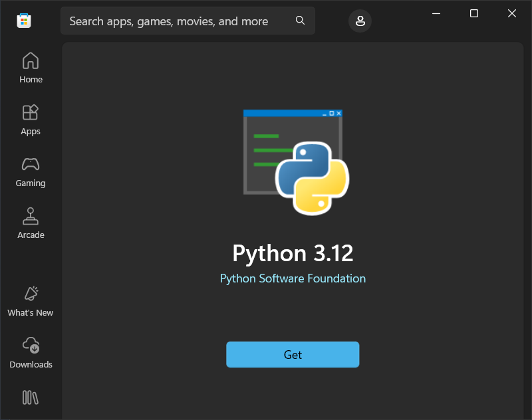532x420 pixels.
Task: Select the Apps label text
Action: [x=31, y=131]
